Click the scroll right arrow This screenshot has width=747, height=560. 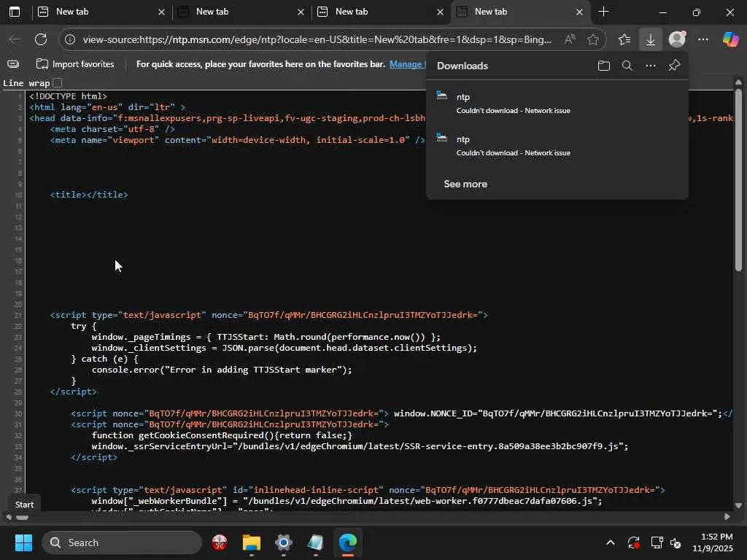click(727, 517)
